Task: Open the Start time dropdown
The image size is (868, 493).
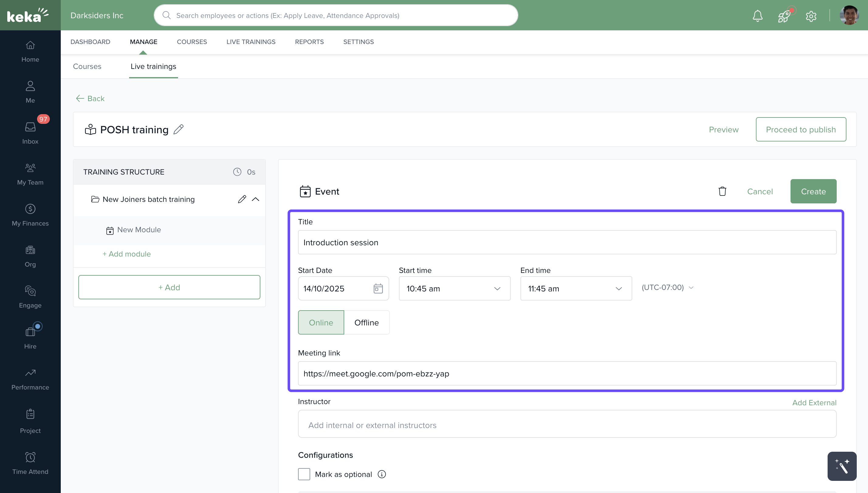Action: (x=454, y=288)
